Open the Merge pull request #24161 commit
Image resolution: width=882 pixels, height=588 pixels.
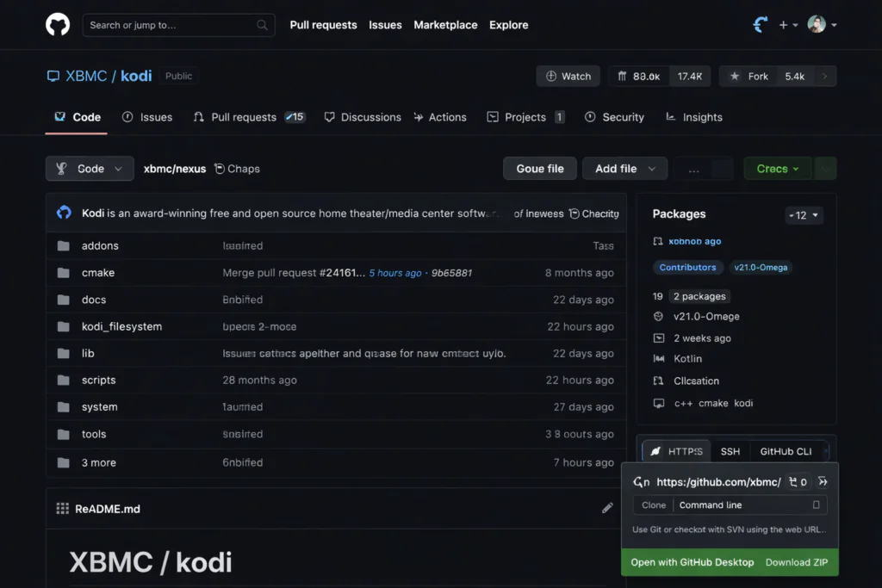[x=294, y=273]
